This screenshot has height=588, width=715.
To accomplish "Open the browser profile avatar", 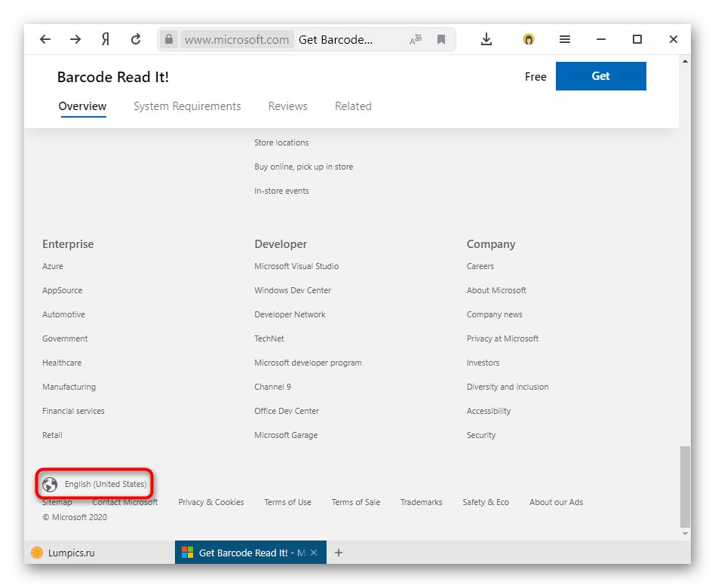I will coord(528,38).
